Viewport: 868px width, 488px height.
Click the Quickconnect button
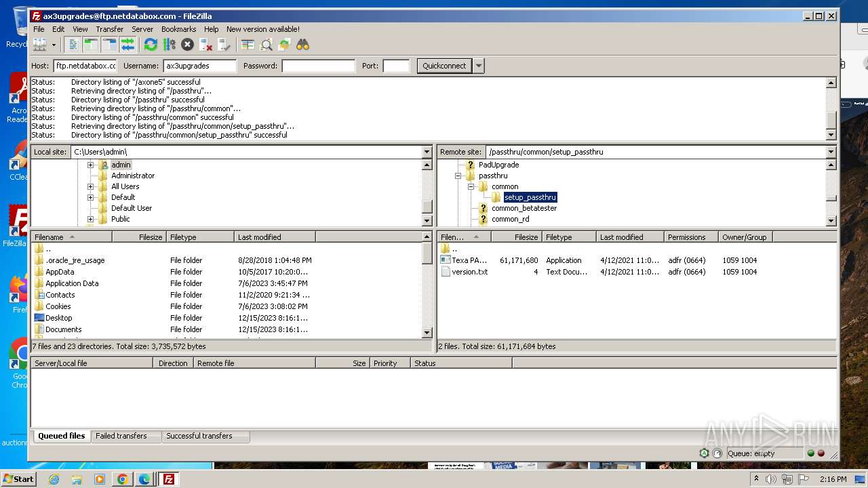pyautogui.click(x=444, y=66)
